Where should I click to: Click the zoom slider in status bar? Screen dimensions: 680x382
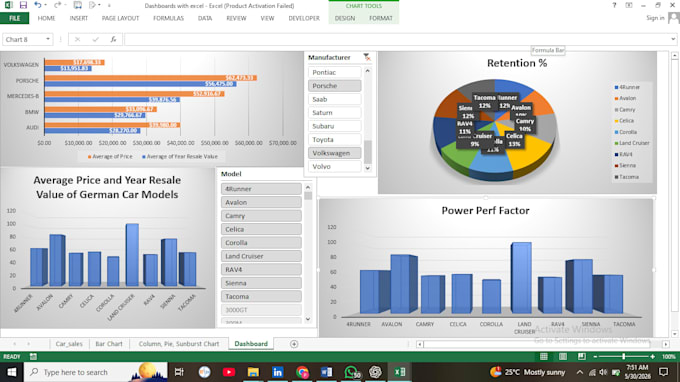624,356
